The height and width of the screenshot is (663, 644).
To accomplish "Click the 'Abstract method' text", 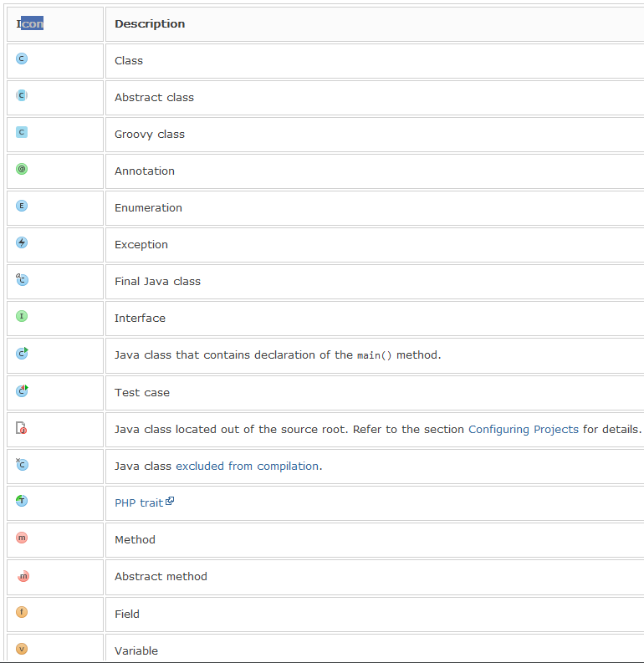I will click(x=161, y=576).
